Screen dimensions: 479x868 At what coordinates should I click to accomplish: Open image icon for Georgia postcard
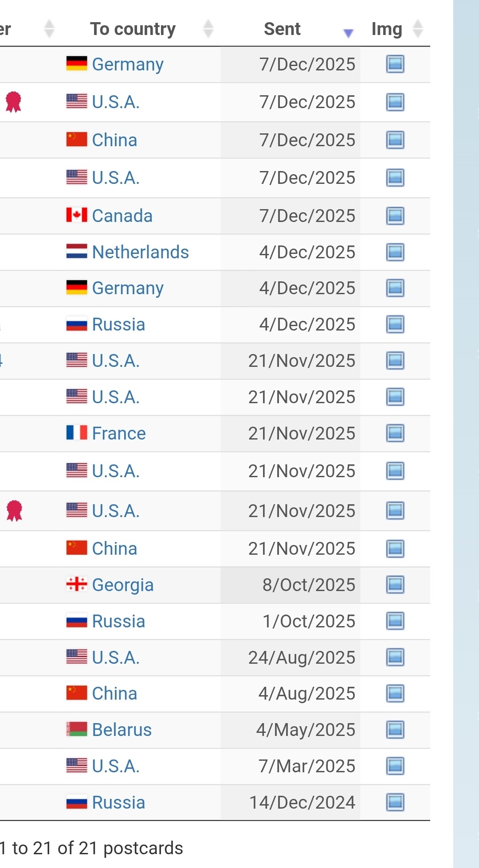click(x=395, y=585)
